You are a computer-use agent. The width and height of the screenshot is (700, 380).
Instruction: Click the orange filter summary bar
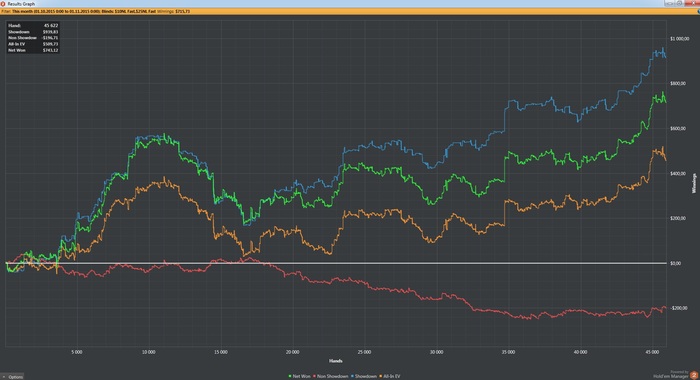pos(350,11)
